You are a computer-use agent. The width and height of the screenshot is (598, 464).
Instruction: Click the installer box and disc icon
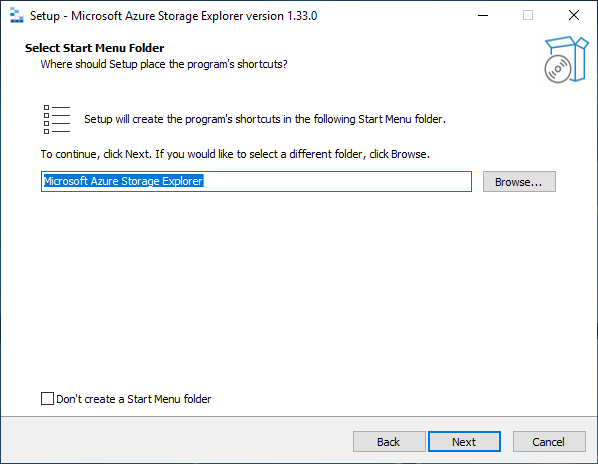(x=566, y=59)
